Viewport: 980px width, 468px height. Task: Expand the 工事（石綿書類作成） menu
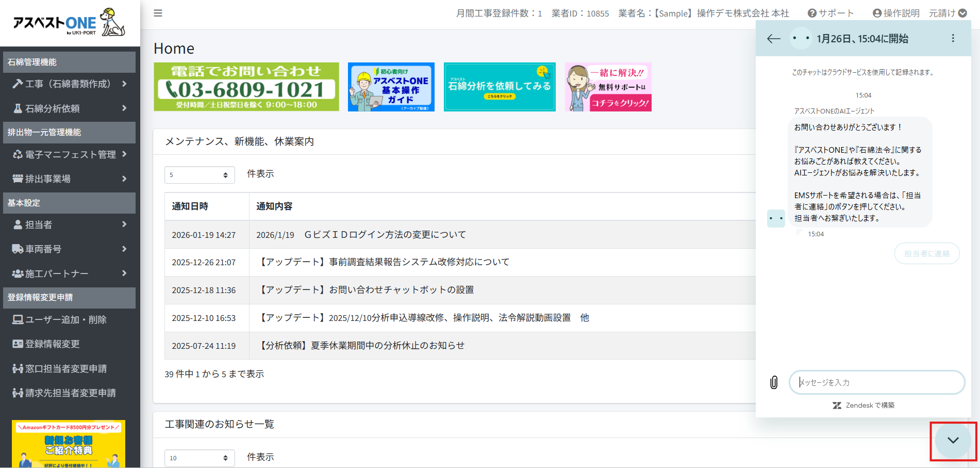click(x=69, y=84)
